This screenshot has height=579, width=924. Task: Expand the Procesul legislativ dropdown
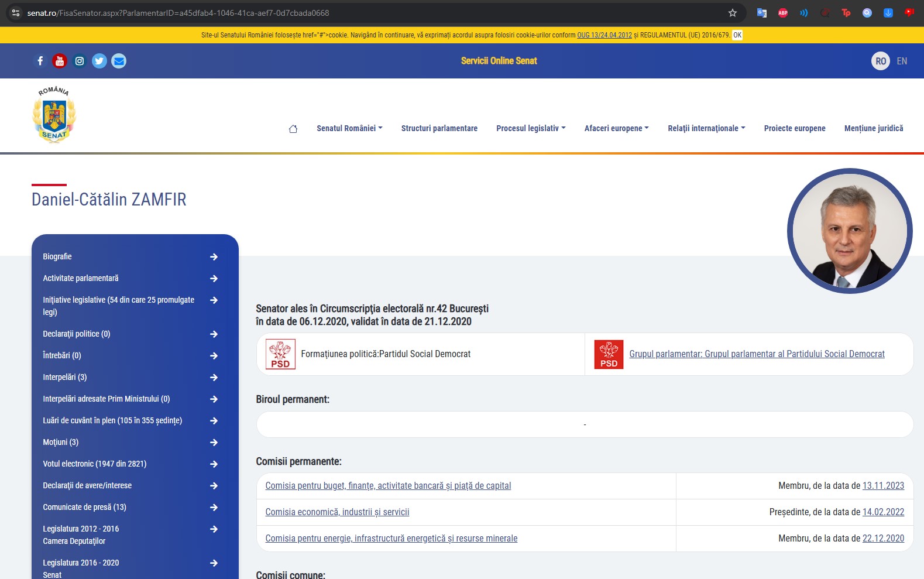coord(531,128)
